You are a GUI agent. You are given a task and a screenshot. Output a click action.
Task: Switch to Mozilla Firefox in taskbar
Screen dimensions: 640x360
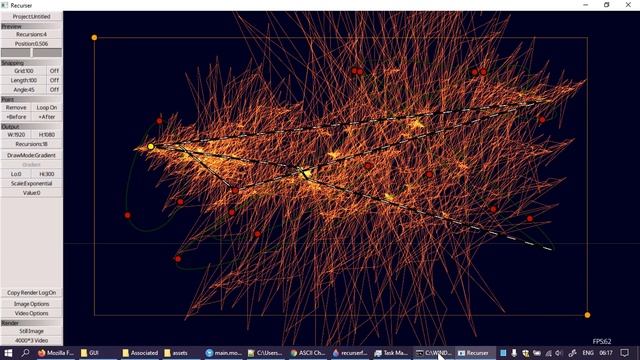pos(56,353)
